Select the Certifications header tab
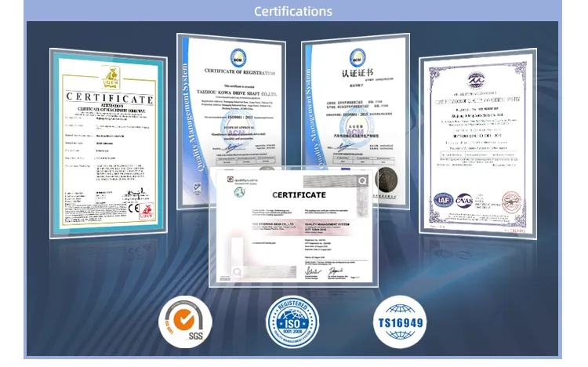The width and height of the screenshot is (588, 367). click(x=293, y=11)
